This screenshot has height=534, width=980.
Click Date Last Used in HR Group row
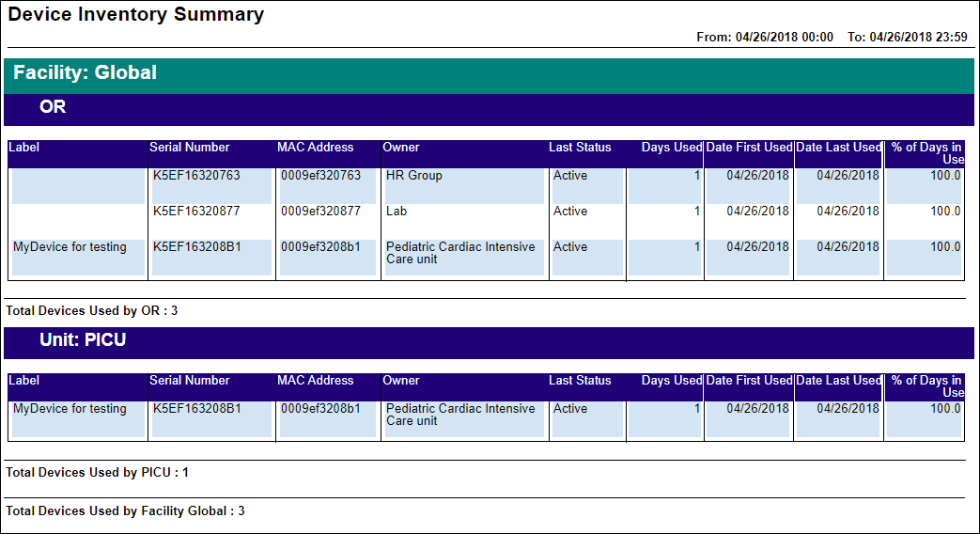(848, 176)
